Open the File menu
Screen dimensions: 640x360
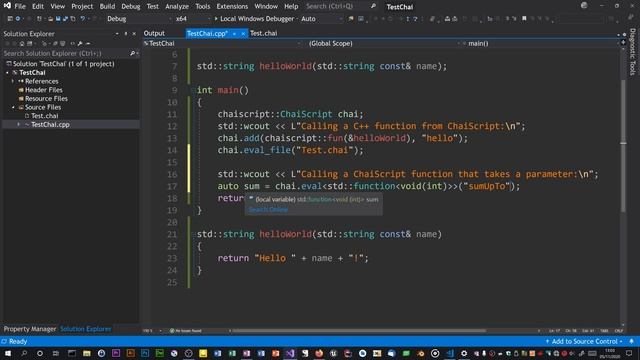coord(20,7)
